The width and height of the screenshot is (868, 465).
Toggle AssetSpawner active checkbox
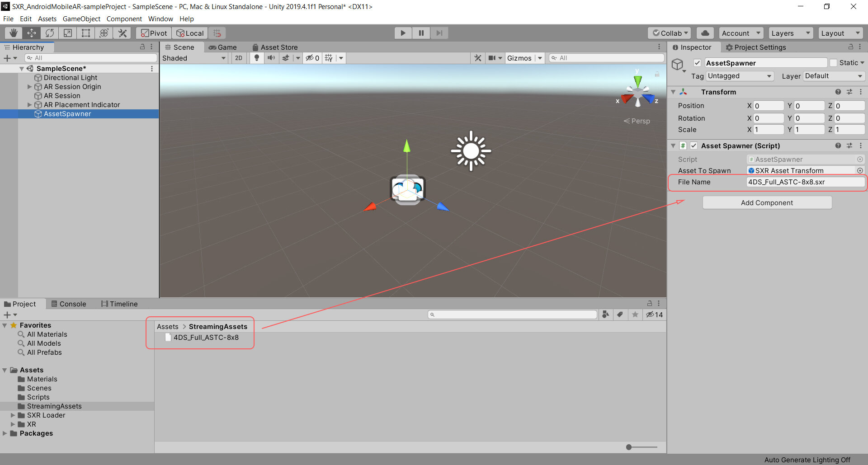[697, 63]
